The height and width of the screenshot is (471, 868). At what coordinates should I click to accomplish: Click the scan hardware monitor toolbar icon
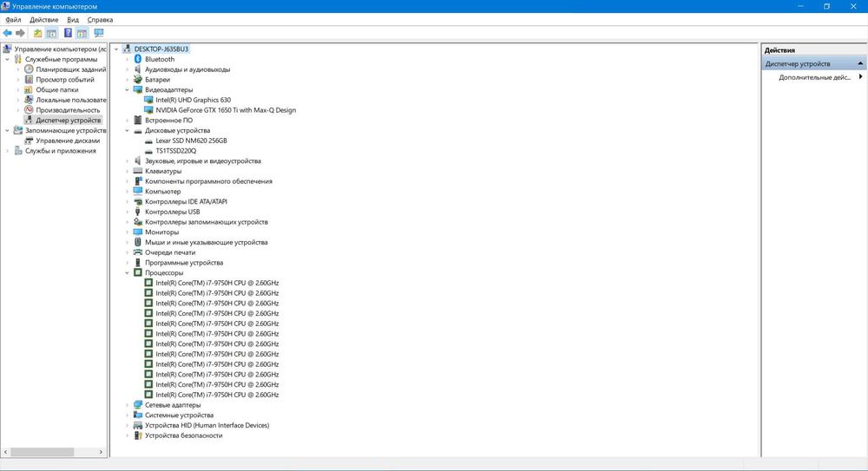(99, 33)
